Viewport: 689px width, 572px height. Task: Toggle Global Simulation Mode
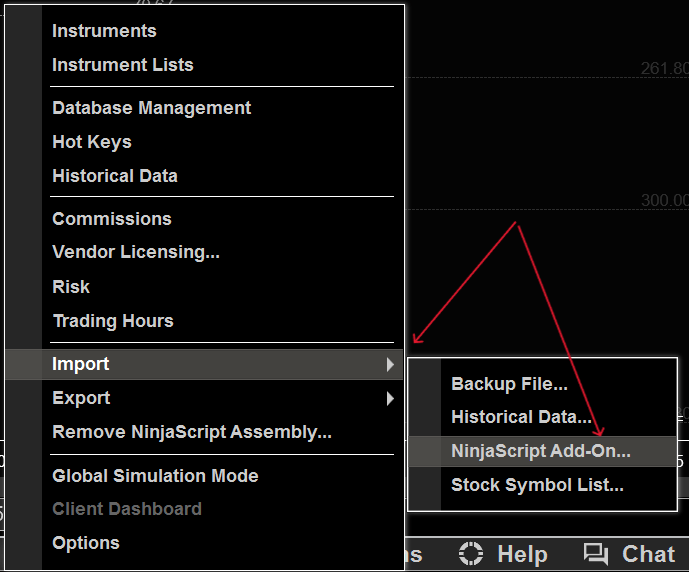coord(155,476)
